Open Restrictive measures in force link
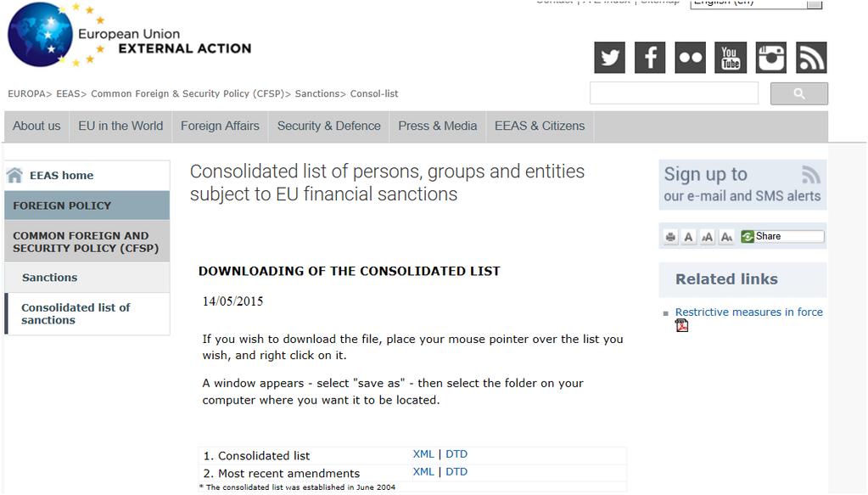Image resolution: width=868 pixels, height=495 pixels. tap(748, 312)
